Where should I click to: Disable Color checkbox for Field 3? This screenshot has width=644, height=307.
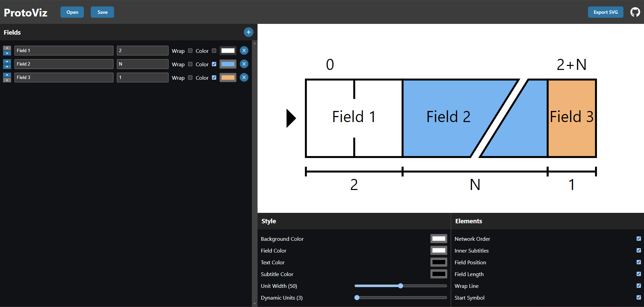(x=214, y=78)
